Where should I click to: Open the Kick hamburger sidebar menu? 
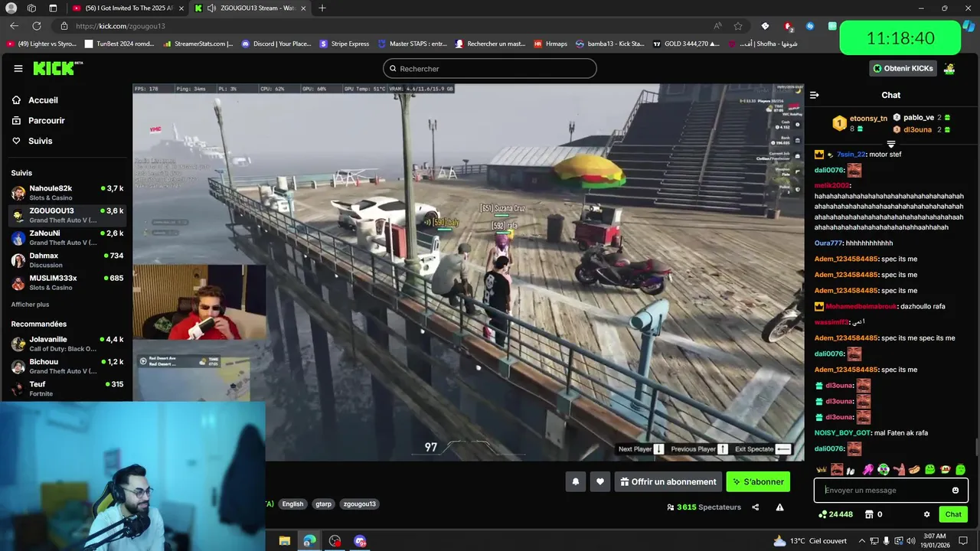[x=18, y=68]
